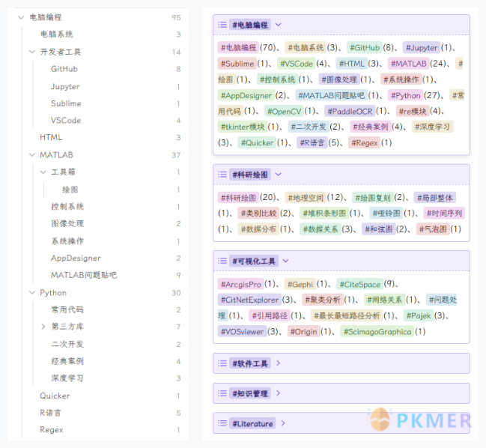The image size is (486, 448).
Task: Click the #ArcgisPro tag pill
Action: click(240, 284)
